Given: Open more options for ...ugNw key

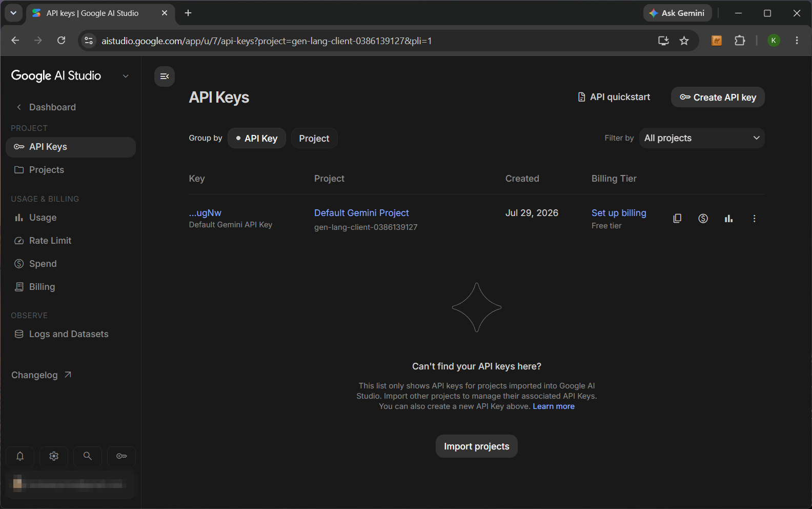Looking at the screenshot, I should [x=754, y=219].
